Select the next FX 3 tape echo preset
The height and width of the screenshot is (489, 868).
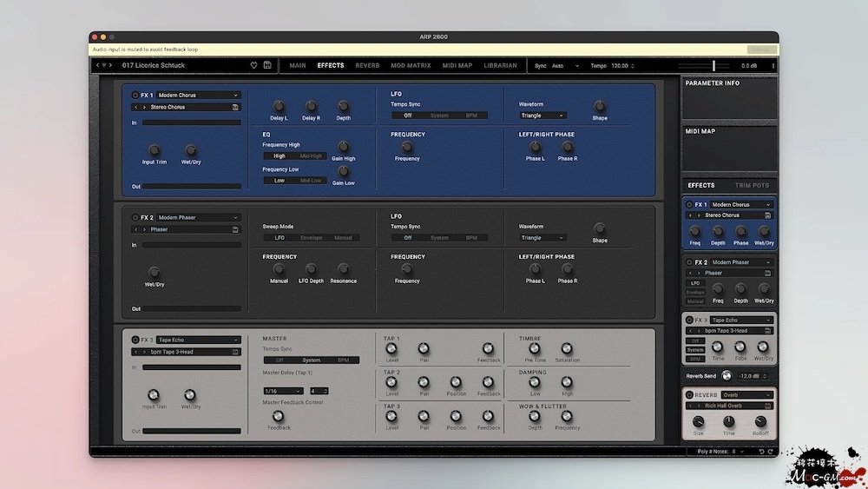144,353
